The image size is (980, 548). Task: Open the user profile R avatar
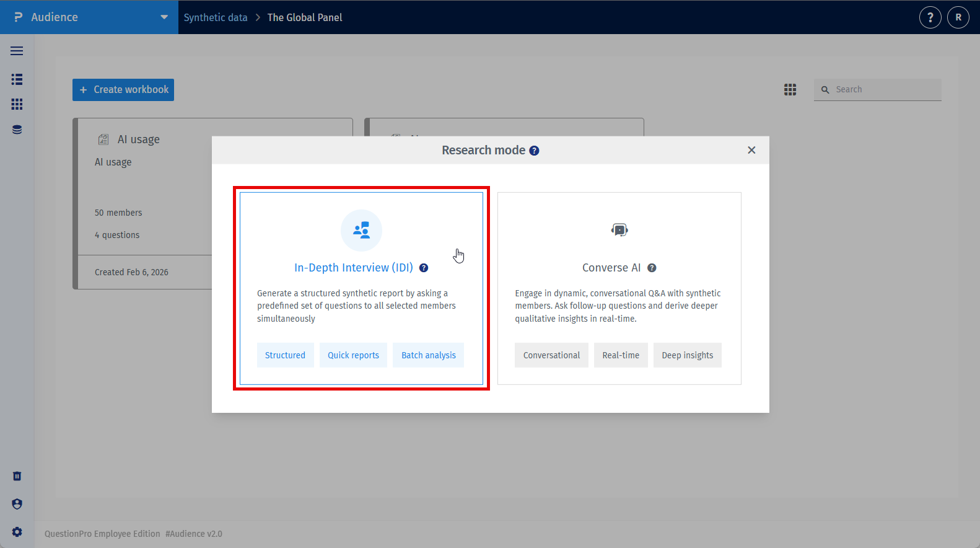point(958,17)
